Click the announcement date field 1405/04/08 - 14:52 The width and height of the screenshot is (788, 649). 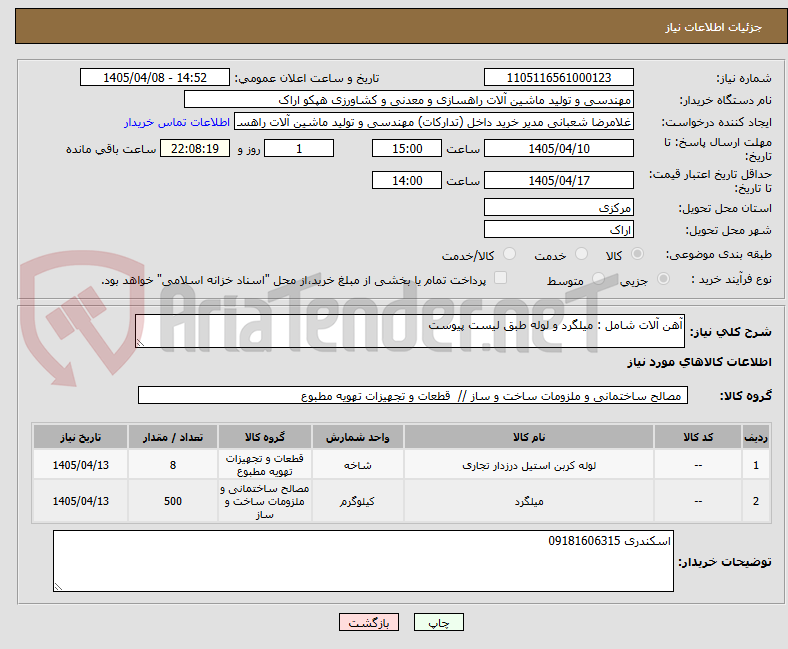click(155, 77)
